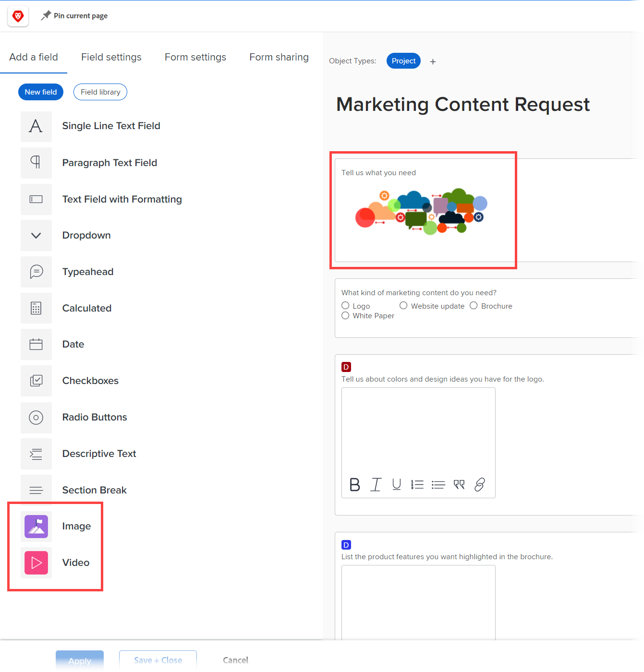Open the Form sharing tab

(x=279, y=57)
